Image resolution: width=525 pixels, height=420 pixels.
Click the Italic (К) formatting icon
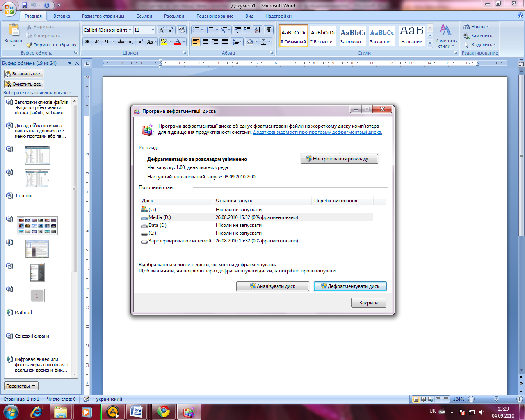pos(97,42)
